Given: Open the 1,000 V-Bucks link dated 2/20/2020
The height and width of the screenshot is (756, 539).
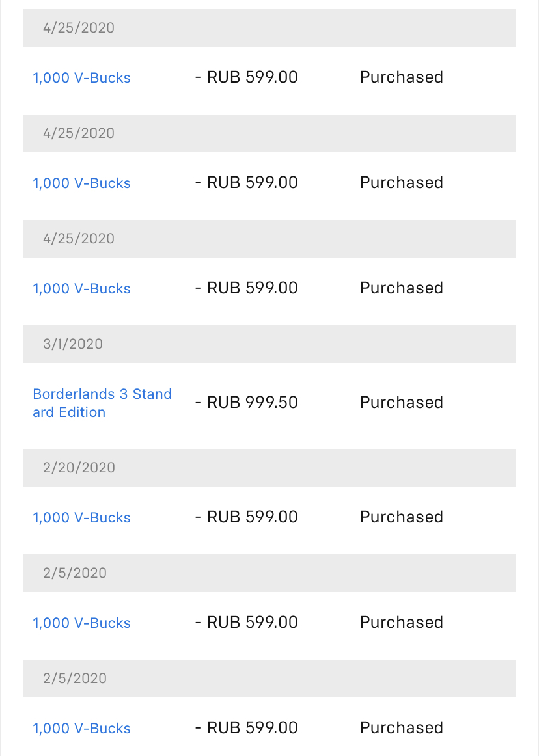Looking at the screenshot, I should (x=81, y=517).
